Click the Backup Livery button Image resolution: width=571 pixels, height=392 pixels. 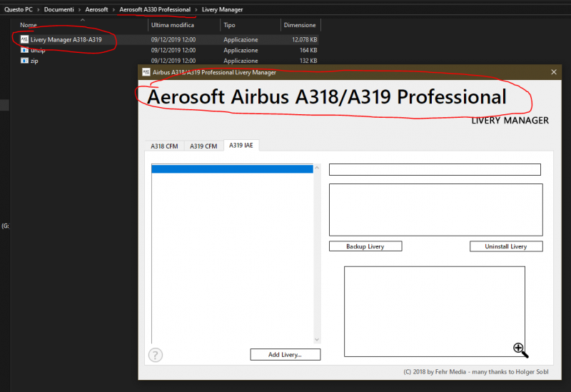[x=365, y=246]
